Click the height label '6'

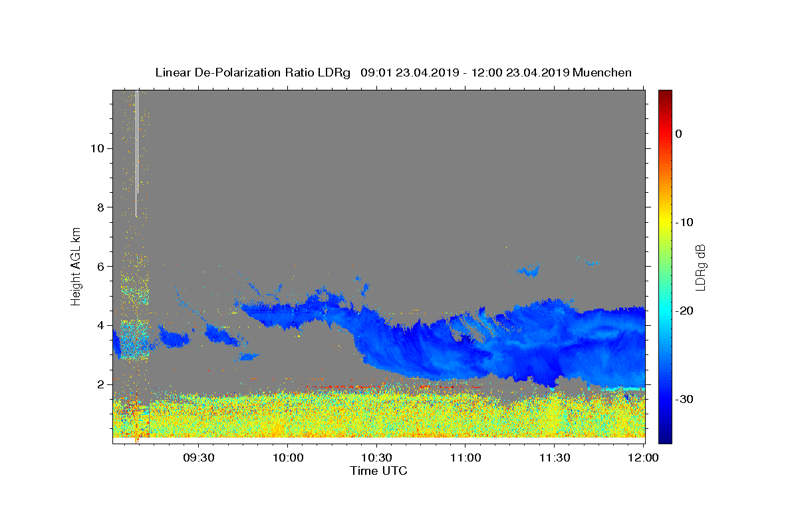pos(100,266)
